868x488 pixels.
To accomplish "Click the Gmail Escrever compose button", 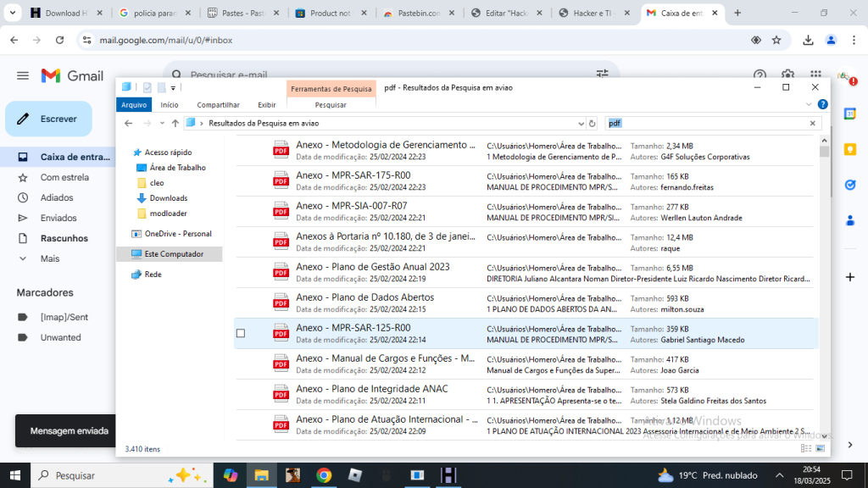I will pyautogui.click(x=49, y=119).
